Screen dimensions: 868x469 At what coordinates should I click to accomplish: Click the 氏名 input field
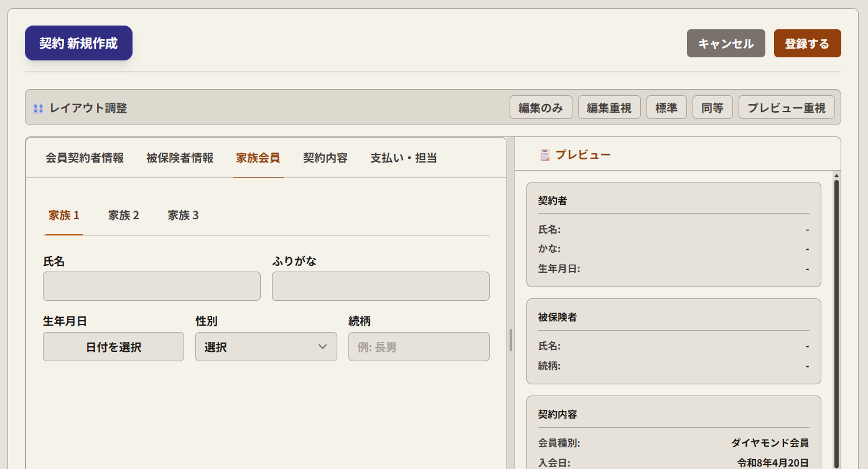pos(151,286)
